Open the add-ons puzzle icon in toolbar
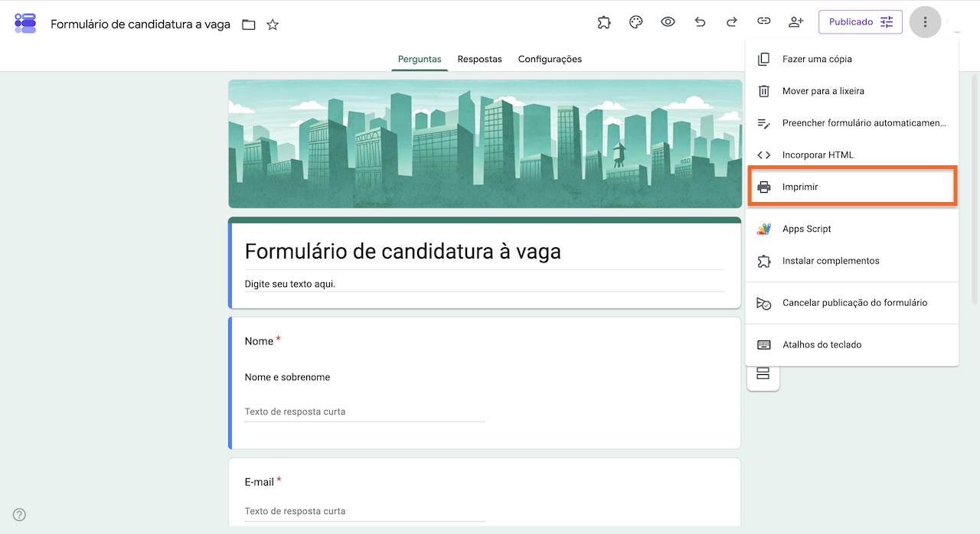Viewport: 980px width, 534px height. pyautogui.click(x=604, y=22)
